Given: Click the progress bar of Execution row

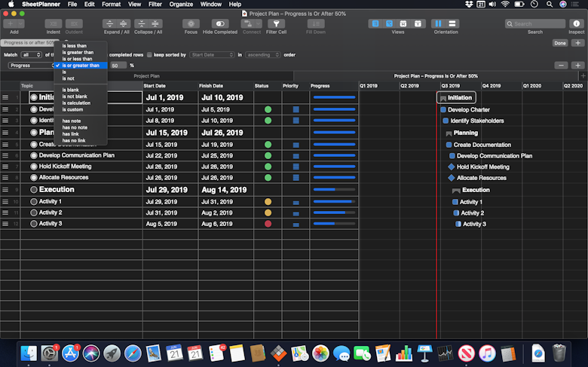Looking at the screenshot, I should pos(334,190).
